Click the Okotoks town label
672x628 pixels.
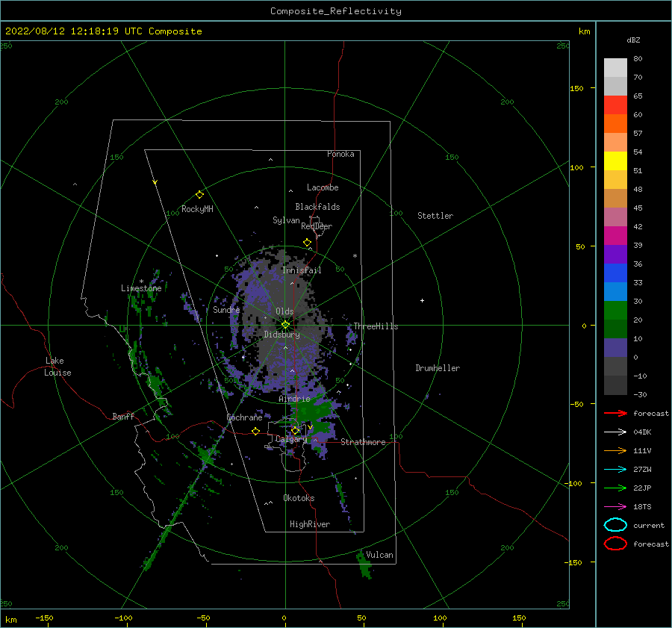299,498
